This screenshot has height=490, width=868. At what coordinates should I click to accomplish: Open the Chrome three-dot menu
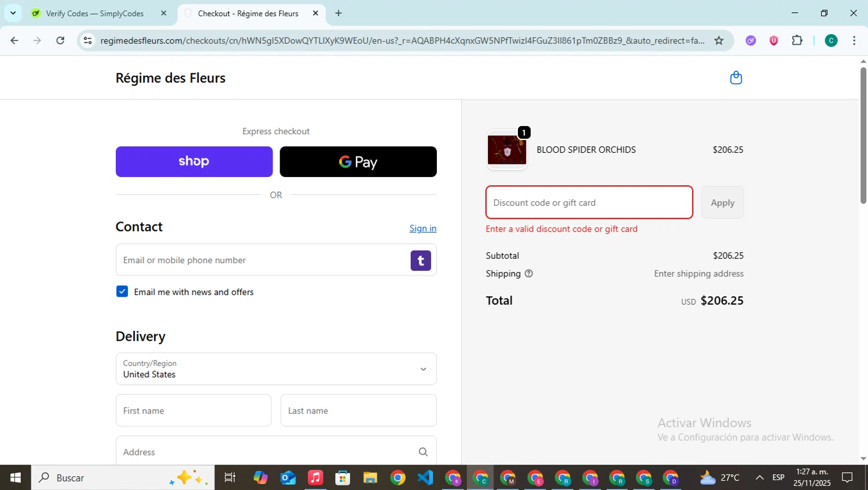coord(854,40)
